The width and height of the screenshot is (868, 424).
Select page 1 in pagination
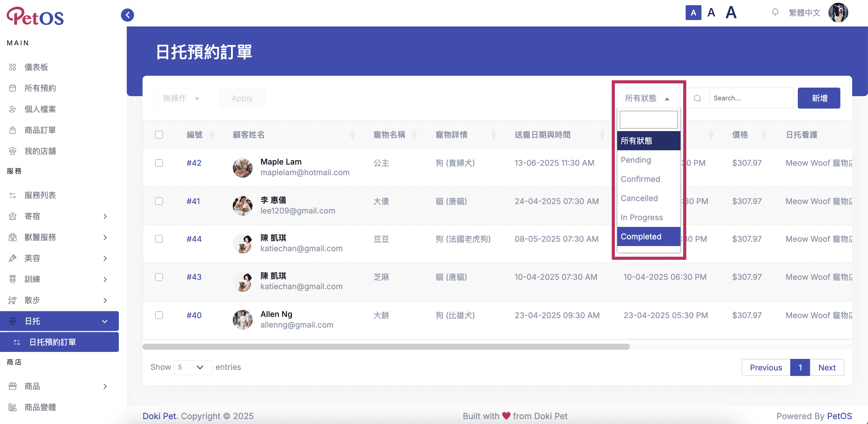(800, 367)
